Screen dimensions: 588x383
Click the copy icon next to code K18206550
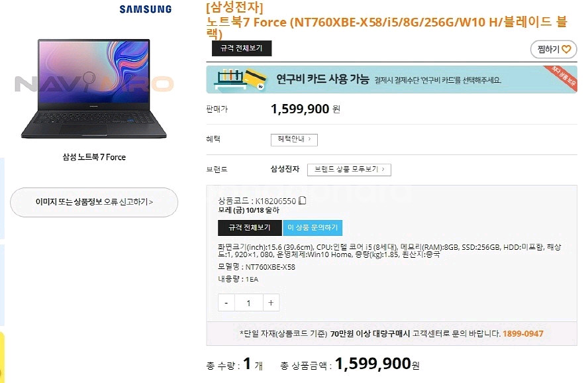tap(302, 199)
